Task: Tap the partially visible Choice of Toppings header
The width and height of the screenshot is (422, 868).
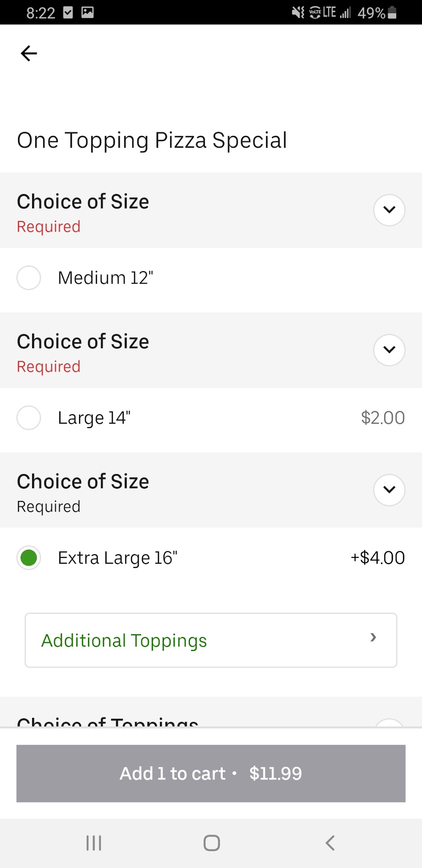Action: (108, 721)
